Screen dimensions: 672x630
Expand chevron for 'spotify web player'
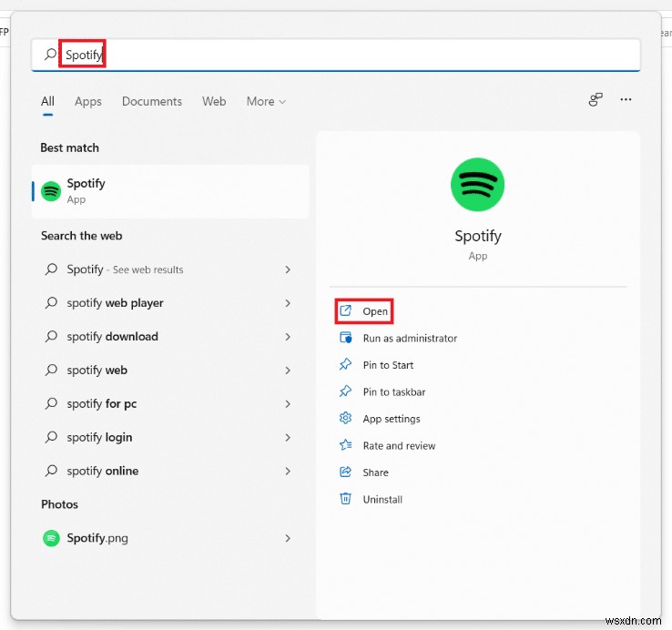(288, 303)
